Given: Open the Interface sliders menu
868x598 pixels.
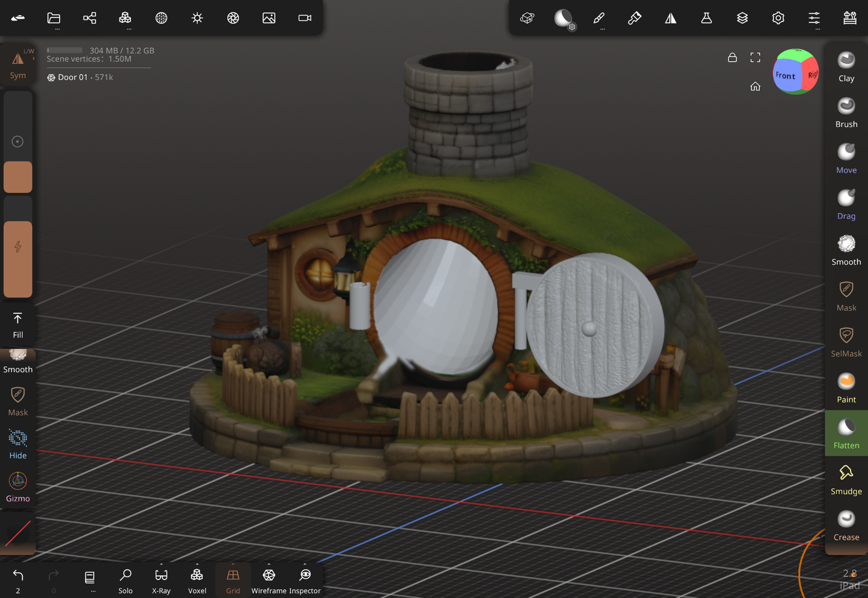Looking at the screenshot, I should (814, 18).
